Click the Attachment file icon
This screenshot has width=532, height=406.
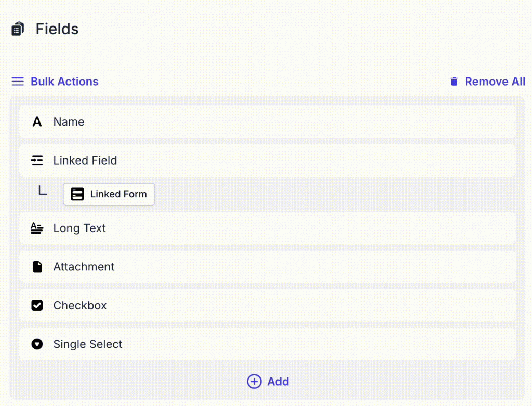point(37,267)
